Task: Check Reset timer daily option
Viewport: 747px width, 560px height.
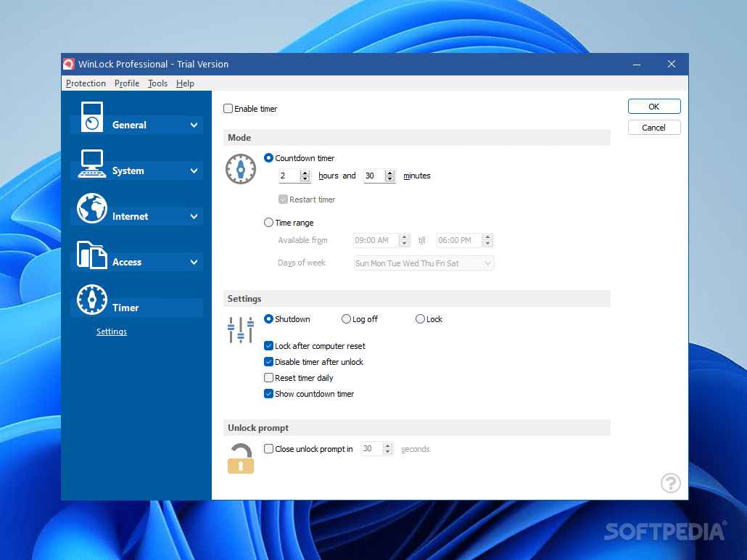Action: coord(268,378)
